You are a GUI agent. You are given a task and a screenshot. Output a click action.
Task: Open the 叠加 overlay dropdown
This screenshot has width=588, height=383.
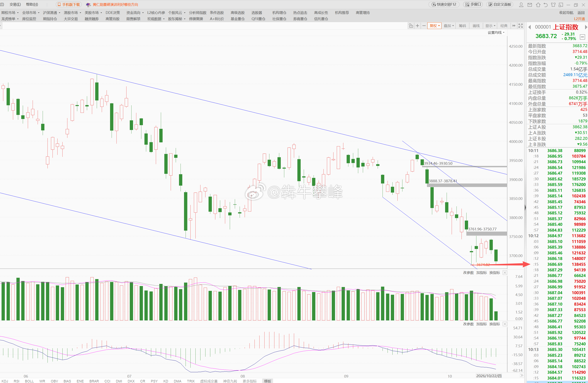coord(449,26)
